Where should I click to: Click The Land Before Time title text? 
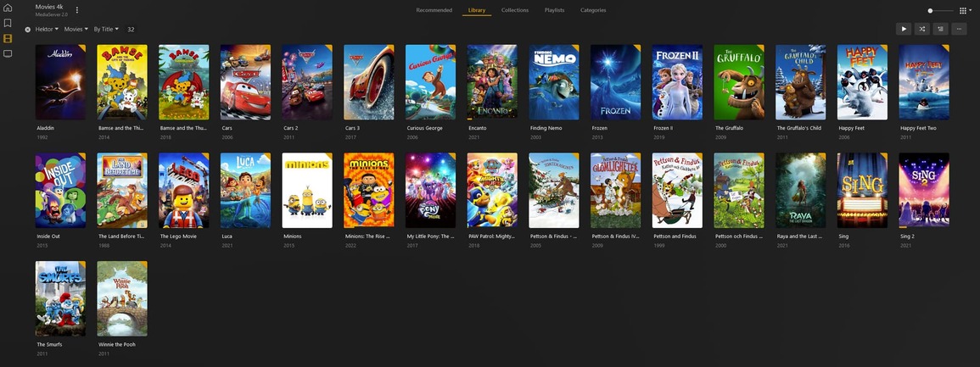pyautogui.click(x=121, y=236)
